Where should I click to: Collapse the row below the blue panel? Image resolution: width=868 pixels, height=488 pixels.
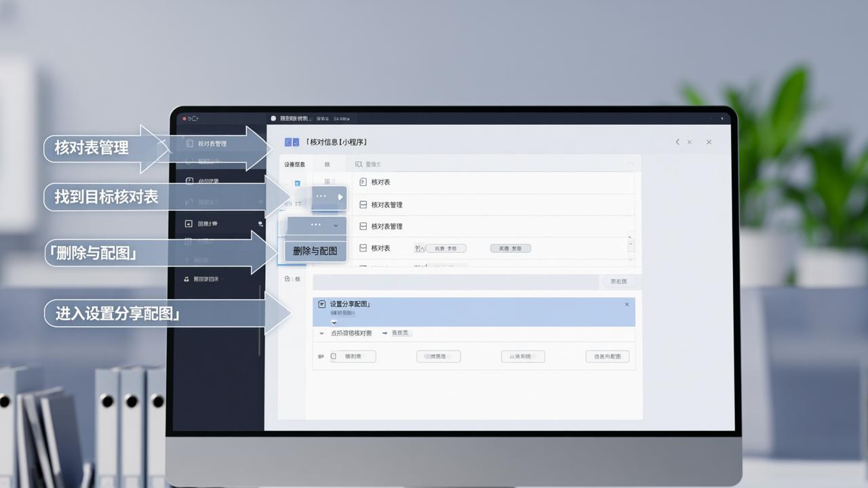pyautogui.click(x=321, y=333)
